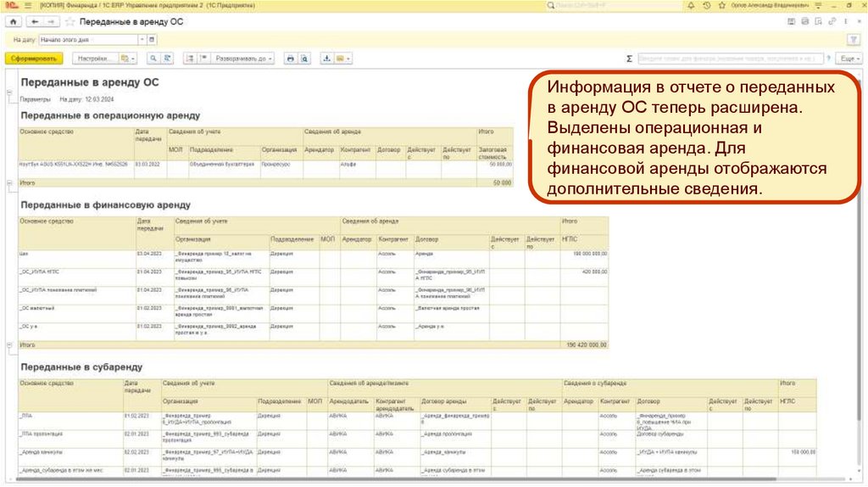Click the 'Сформировать' button
The height and width of the screenshot is (487, 868).
[34, 59]
